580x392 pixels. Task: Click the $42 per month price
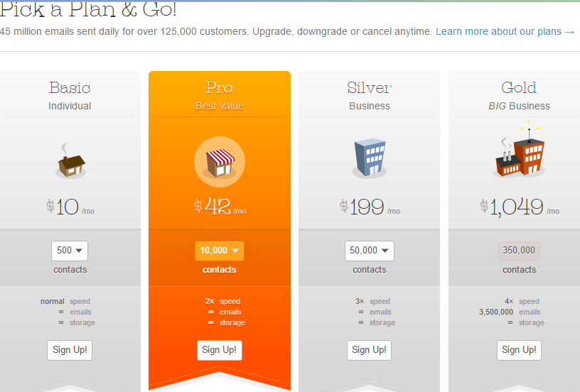pyautogui.click(x=220, y=207)
